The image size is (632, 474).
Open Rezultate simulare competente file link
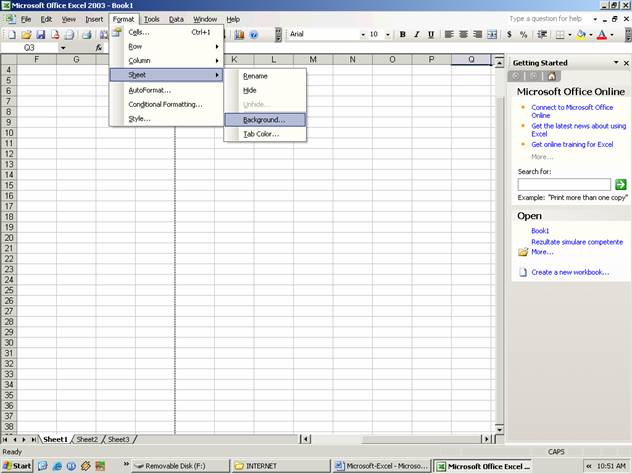(577, 242)
